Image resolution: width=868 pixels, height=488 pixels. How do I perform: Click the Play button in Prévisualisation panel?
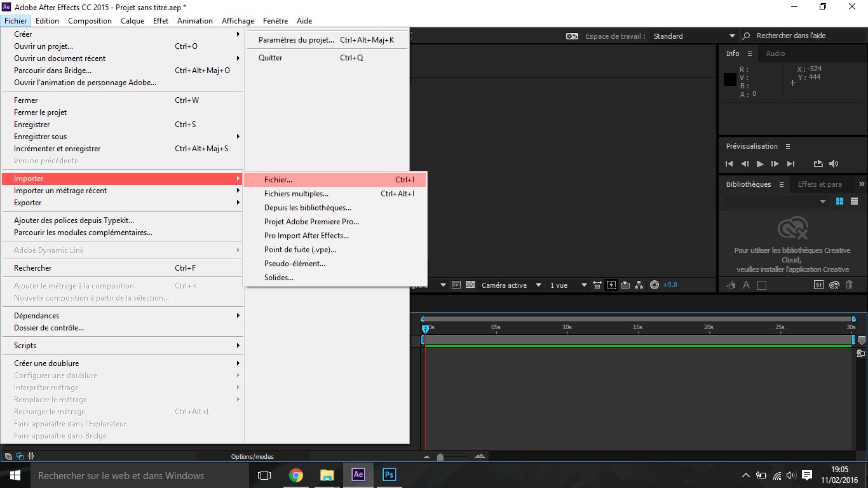(x=760, y=164)
